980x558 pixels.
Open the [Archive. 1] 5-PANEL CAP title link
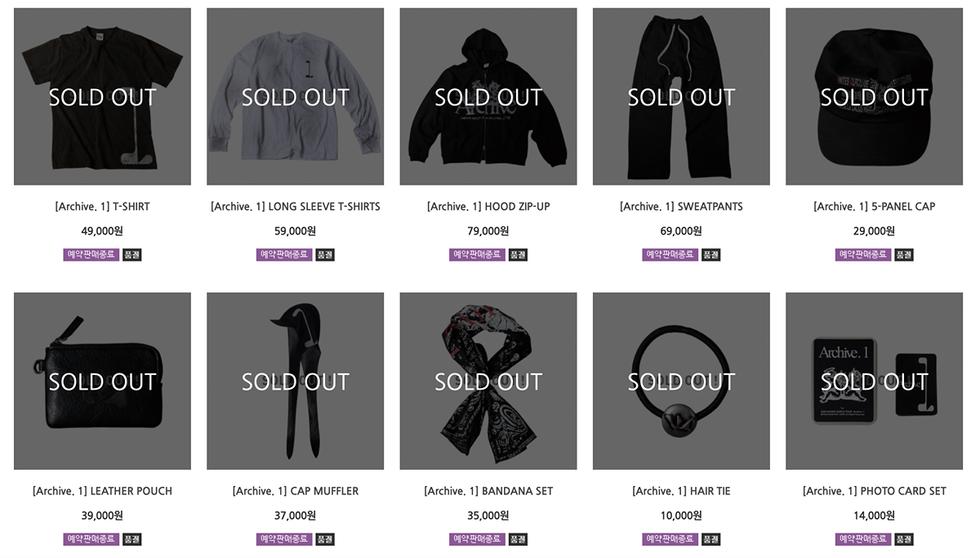pyautogui.click(x=874, y=207)
